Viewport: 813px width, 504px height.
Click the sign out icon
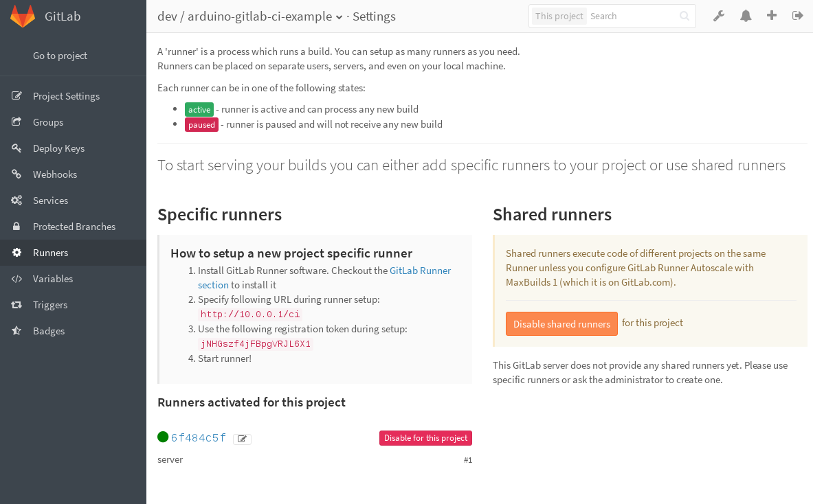[797, 16]
